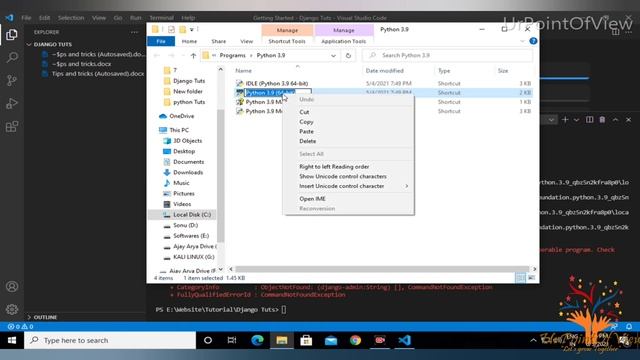Click Programs in the address breadcrumb

[x=233, y=56]
